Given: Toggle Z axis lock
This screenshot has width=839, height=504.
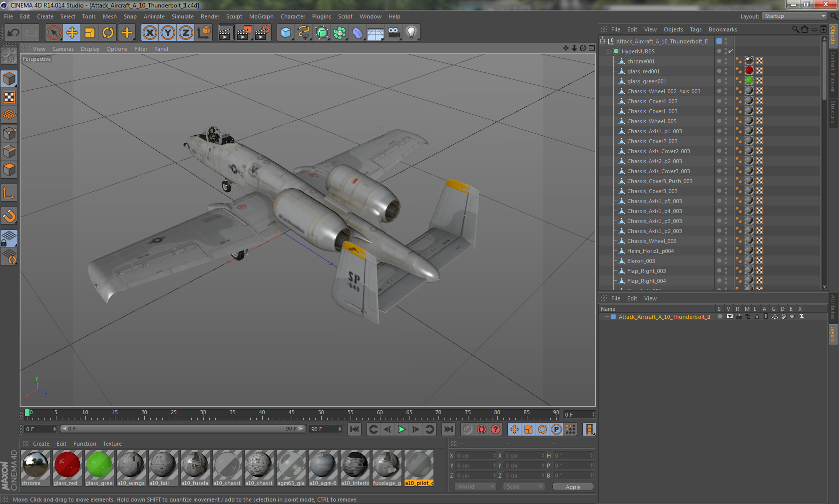Looking at the screenshot, I should tap(186, 33).
